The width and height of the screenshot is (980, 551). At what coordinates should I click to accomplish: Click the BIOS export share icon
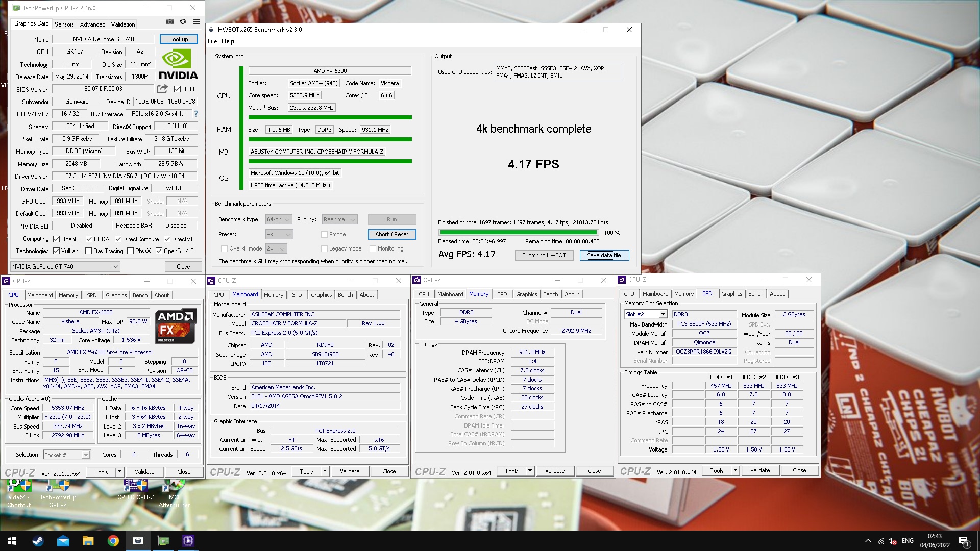(x=163, y=89)
